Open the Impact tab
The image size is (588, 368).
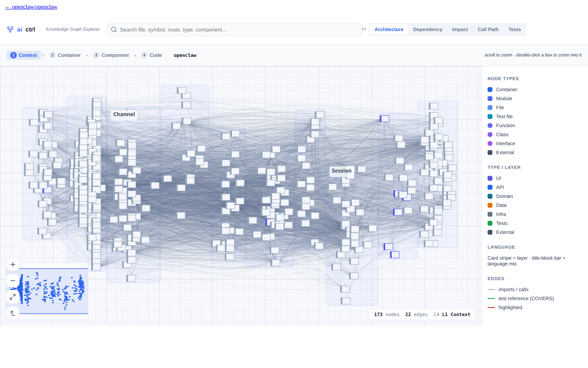pyautogui.click(x=460, y=29)
